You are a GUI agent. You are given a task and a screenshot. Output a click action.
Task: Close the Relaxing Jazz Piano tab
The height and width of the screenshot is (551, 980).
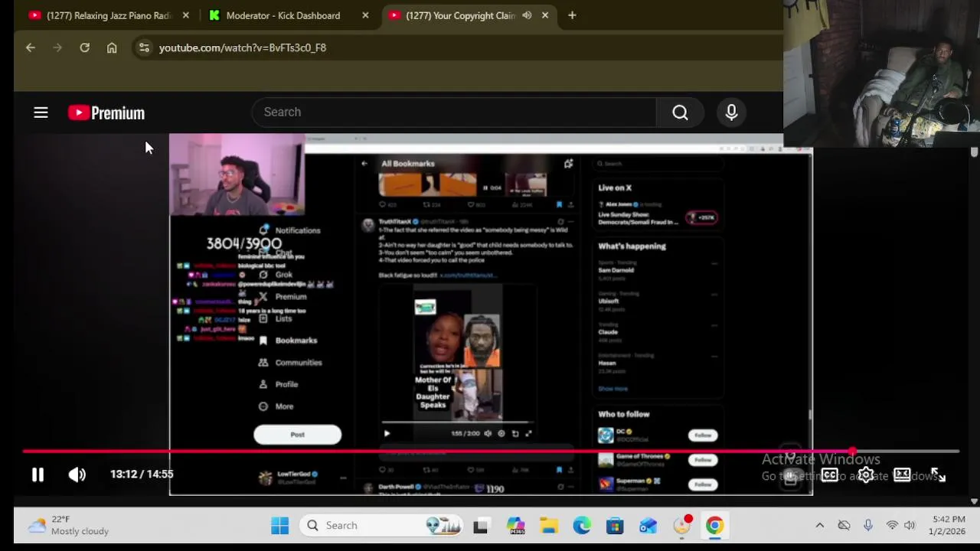pyautogui.click(x=185, y=15)
